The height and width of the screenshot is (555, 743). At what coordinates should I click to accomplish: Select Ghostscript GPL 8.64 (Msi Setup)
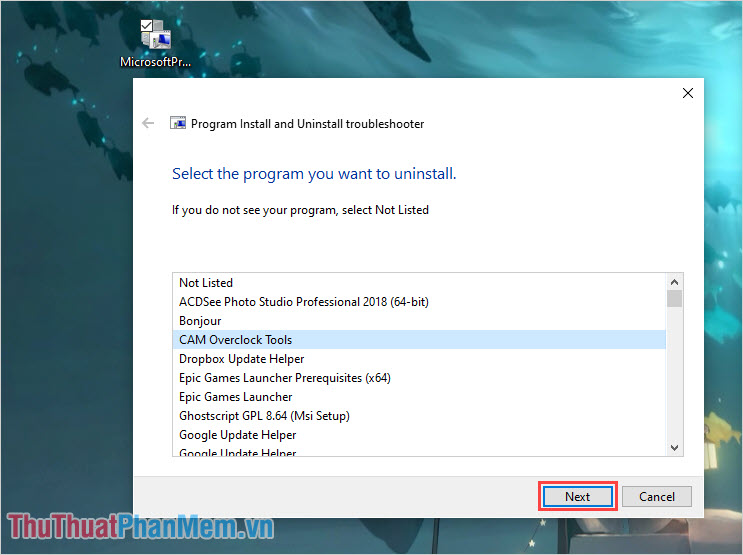(419, 415)
